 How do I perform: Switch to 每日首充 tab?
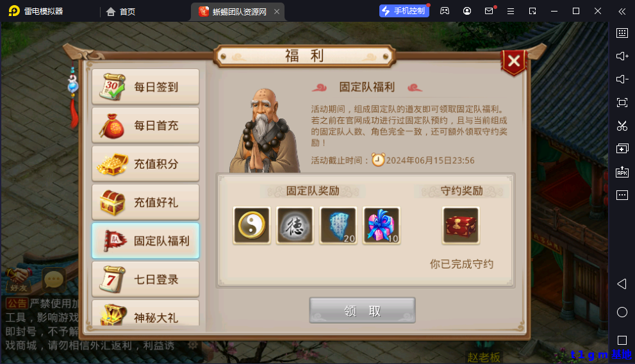145,126
